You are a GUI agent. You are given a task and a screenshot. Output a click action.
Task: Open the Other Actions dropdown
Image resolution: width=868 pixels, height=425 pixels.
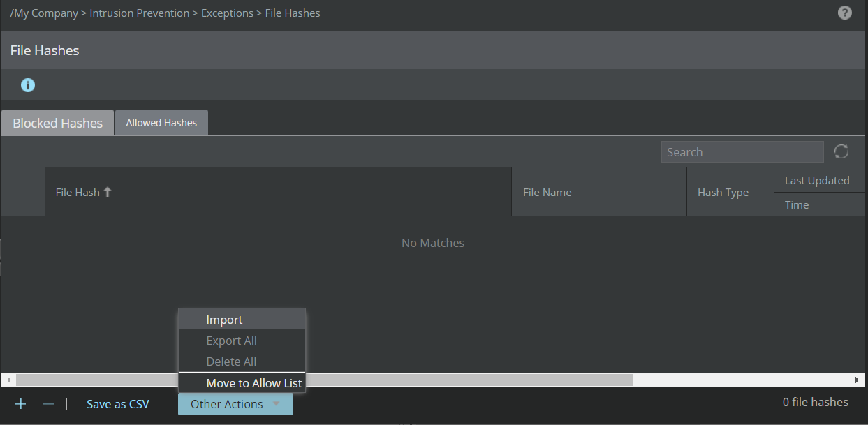pyautogui.click(x=235, y=404)
